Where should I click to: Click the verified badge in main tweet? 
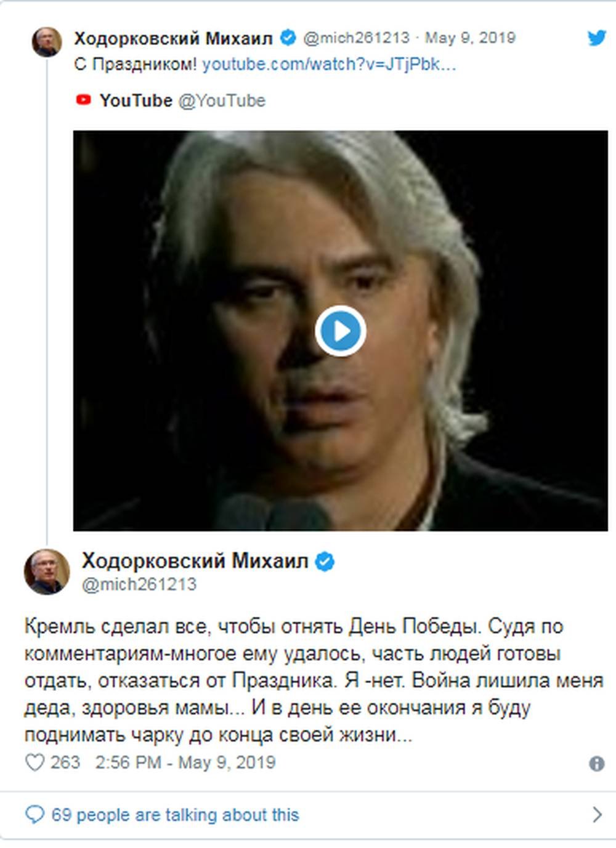point(325,562)
